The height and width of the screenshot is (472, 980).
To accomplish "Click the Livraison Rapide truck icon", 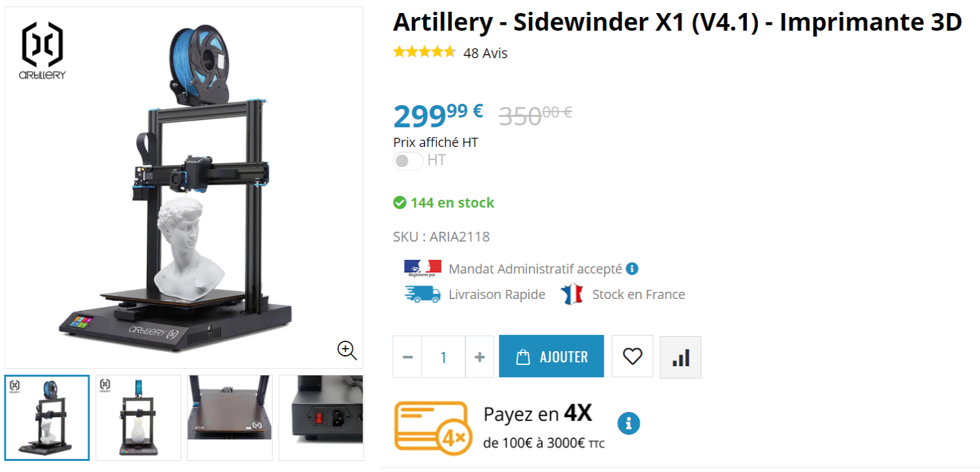I will 422,294.
